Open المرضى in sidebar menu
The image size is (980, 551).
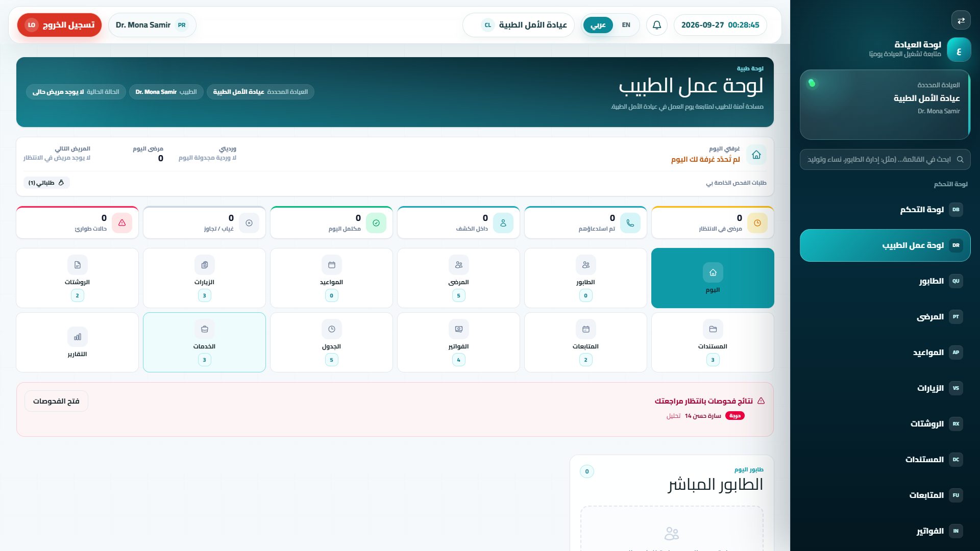pyautogui.click(x=885, y=317)
